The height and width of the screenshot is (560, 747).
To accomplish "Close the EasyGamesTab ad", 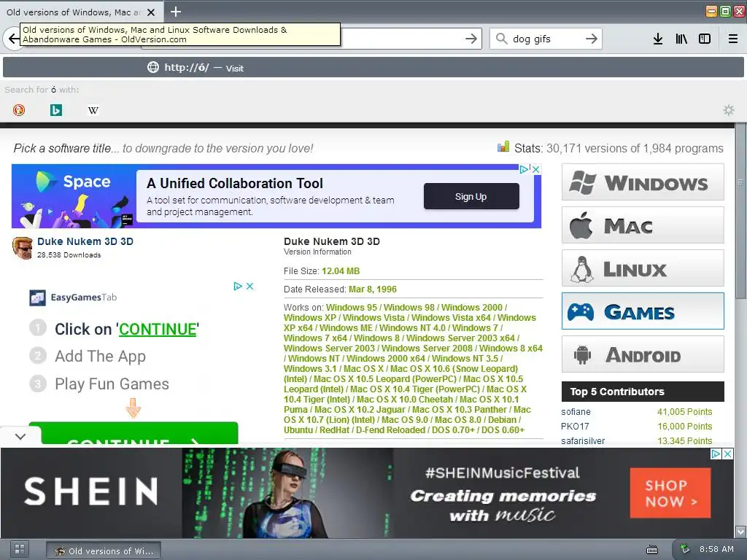I will pos(249,286).
